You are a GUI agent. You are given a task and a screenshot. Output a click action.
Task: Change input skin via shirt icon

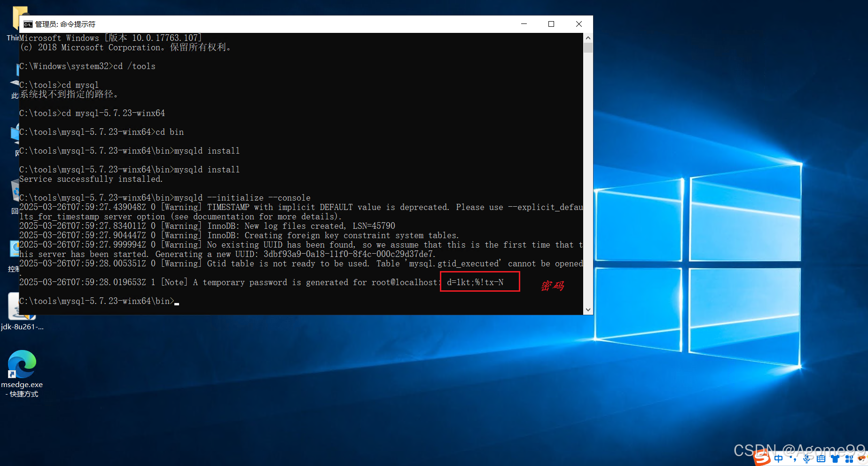point(835,458)
